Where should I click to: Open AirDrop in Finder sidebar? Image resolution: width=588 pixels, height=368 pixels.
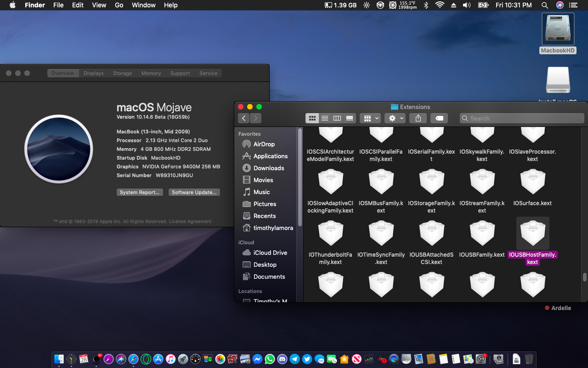264,144
